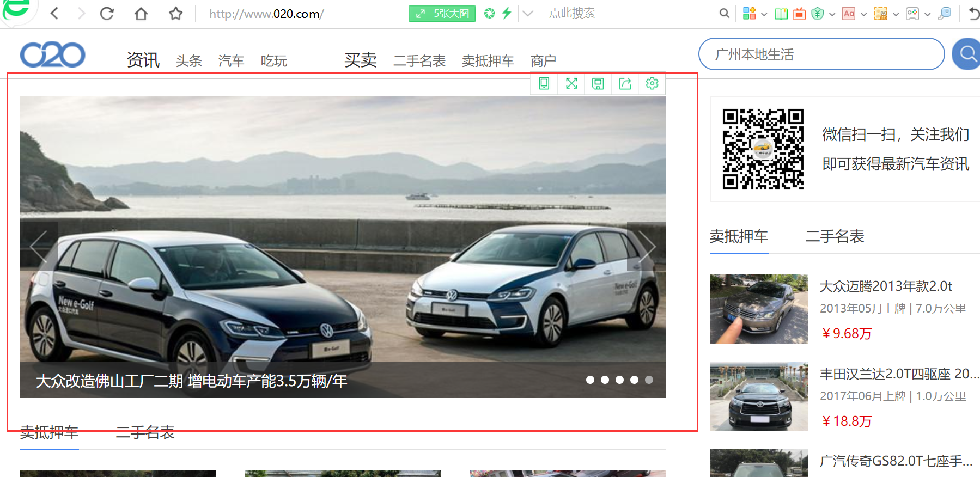The width and height of the screenshot is (980, 477).
Task: Open the 广汽传奇GS82.0T七座 listing
Action: point(896,461)
